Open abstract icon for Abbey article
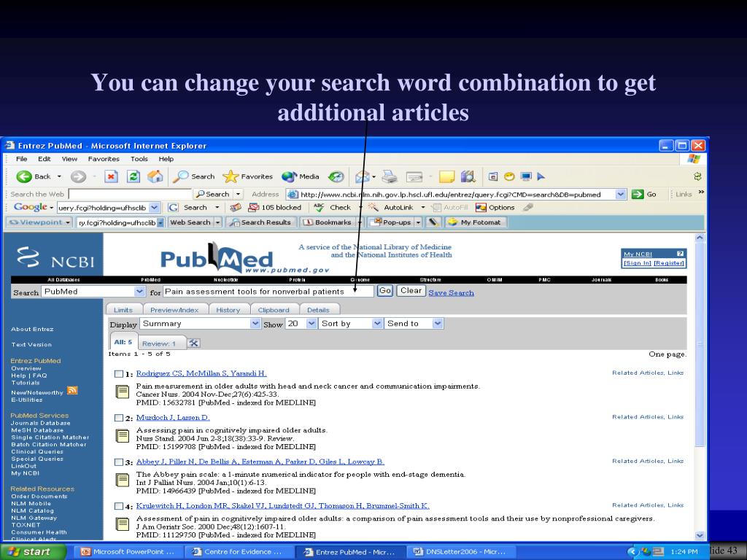The image size is (747, 560). [x=123, y=480]
